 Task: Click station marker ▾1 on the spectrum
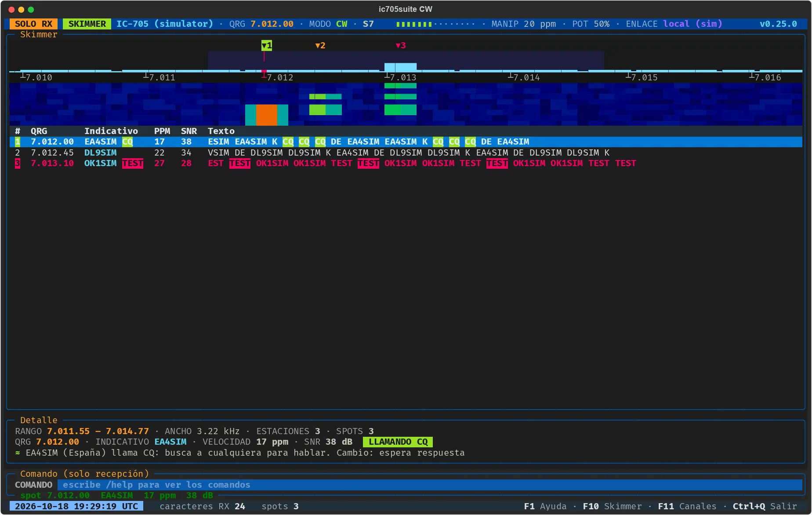point(267,45)
